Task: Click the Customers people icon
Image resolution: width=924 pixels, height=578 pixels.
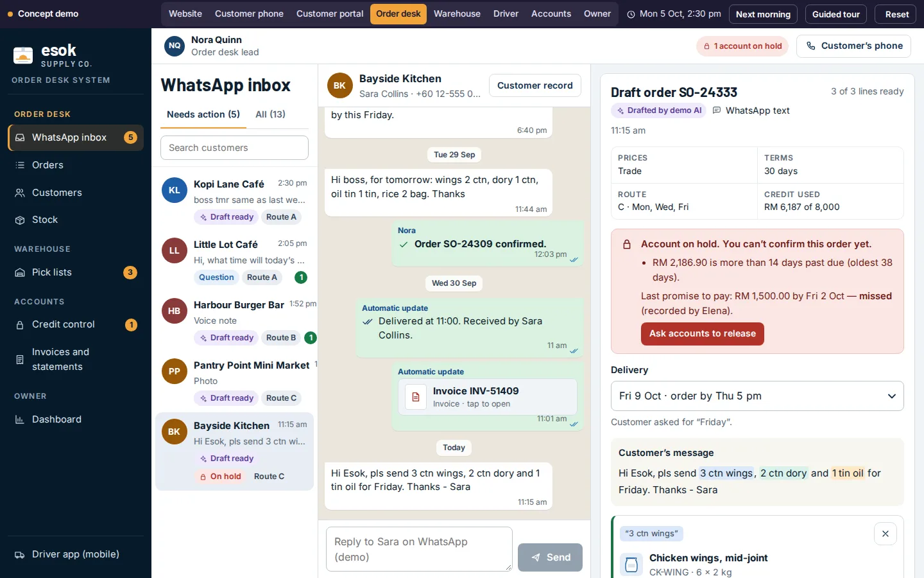Action: coord(20,193)
